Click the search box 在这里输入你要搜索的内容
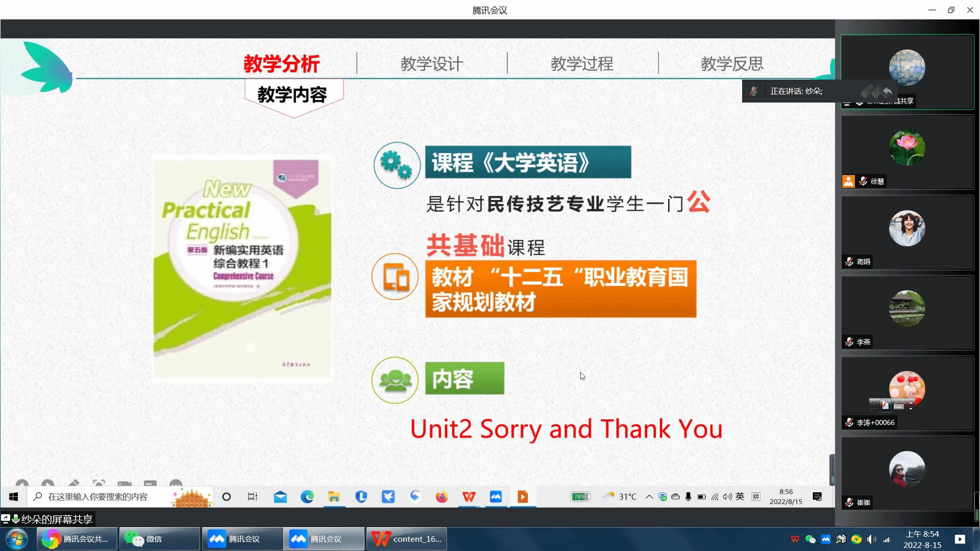 coord(120,496)
